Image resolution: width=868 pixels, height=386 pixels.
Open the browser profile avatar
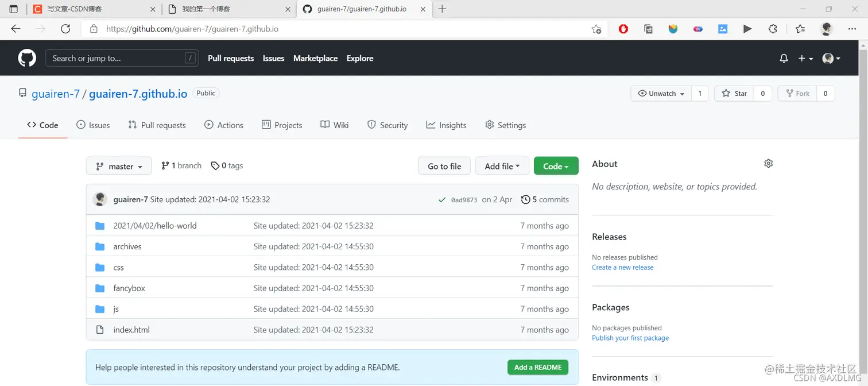pyautogui.click(x=827, y=29)
